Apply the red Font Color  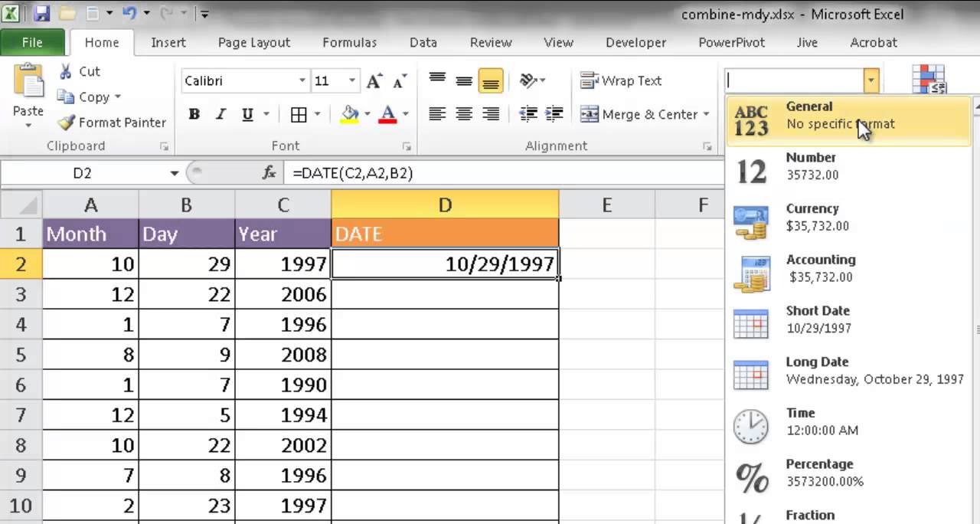coord(387,115)
